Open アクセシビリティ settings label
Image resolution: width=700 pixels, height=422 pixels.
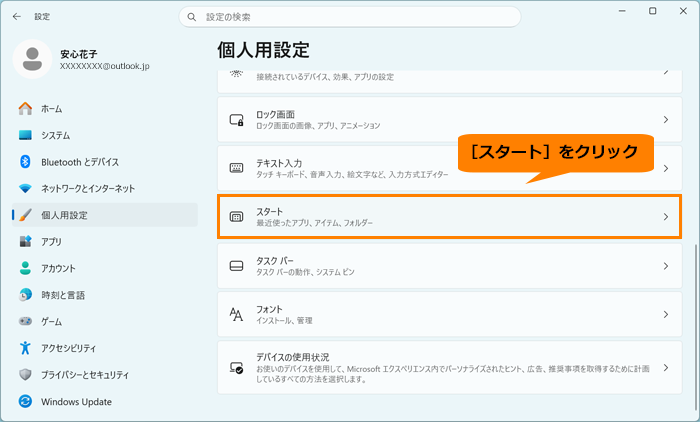point(68,348)
